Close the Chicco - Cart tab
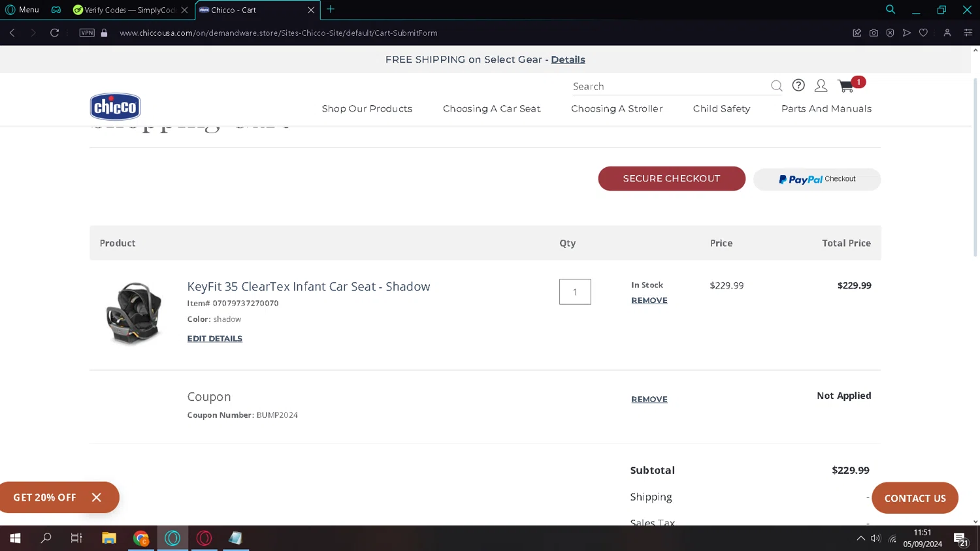The height and width of the screenshot is (551, 980). (311, 10)
